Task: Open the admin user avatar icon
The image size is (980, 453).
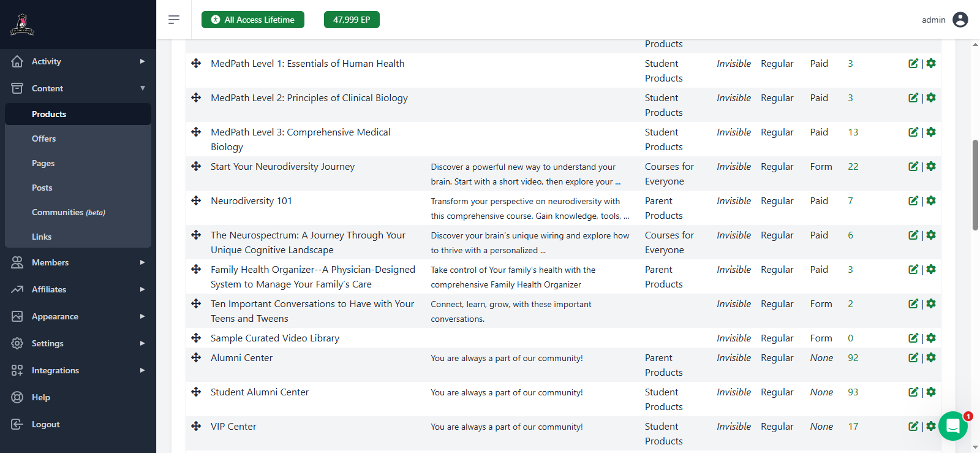Action: pos(960,20)
